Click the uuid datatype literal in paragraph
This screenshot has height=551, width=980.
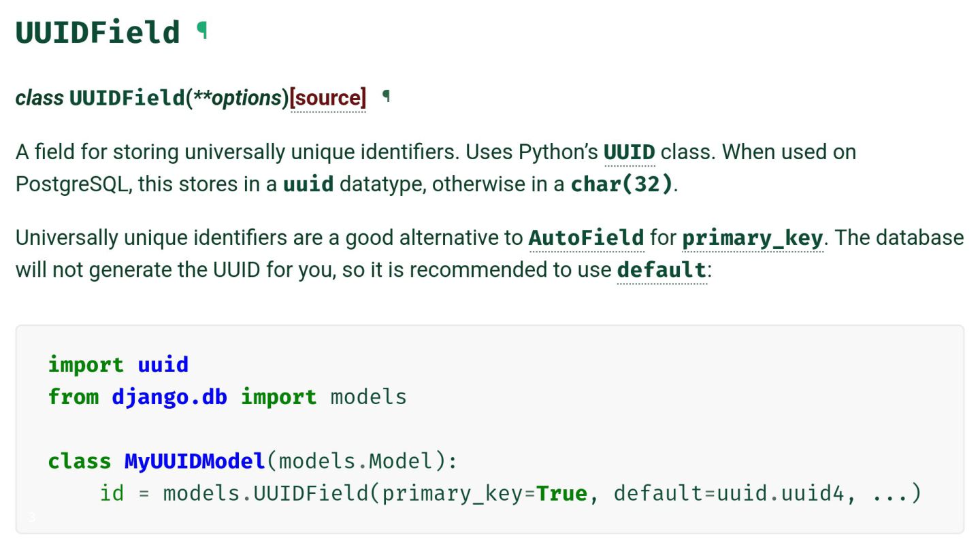308,184
